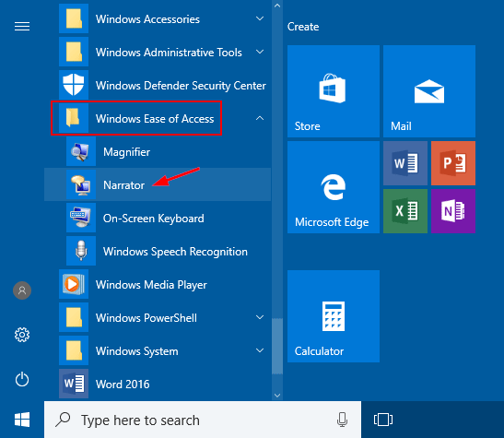Click the Power icon
The width and height of the screenshot is (504, 438).
pos(22,380)
